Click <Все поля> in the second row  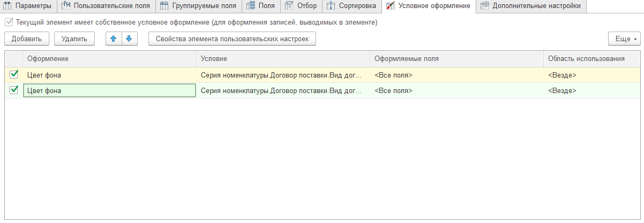tap(393, 91)
